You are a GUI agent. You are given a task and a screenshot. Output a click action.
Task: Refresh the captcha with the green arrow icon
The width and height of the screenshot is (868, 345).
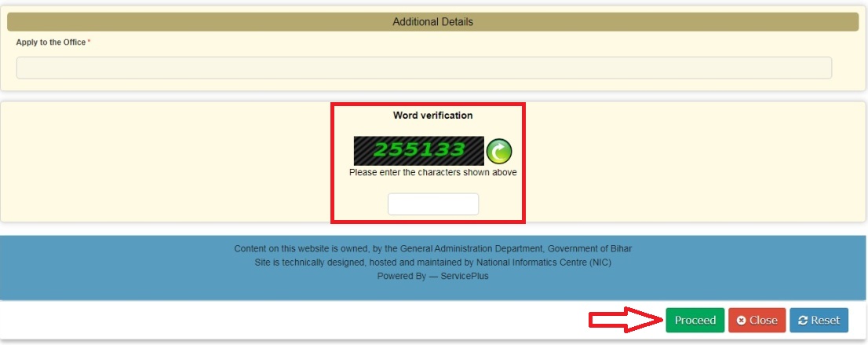pos(499,151)
